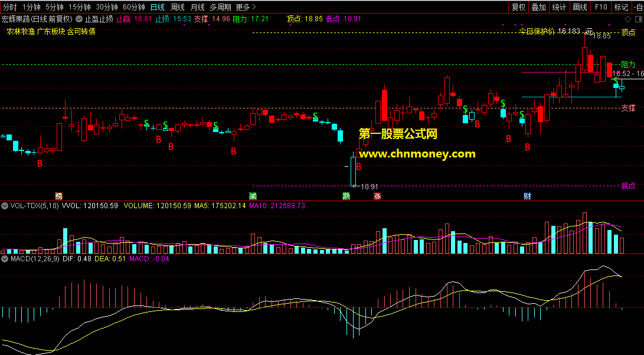The height and width of the screenshot is (355, 644).
Task: Click the 止盈止损 indicator name
Action: [99, 19]
